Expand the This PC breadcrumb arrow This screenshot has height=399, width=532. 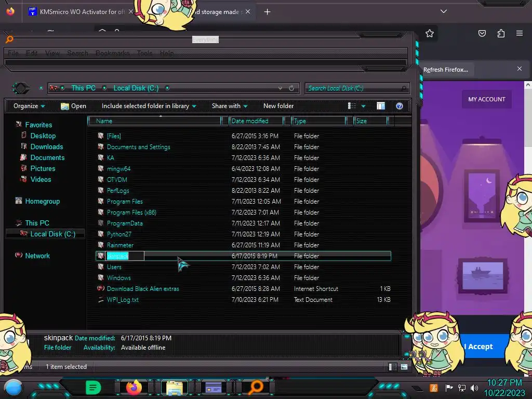(104, 88)
